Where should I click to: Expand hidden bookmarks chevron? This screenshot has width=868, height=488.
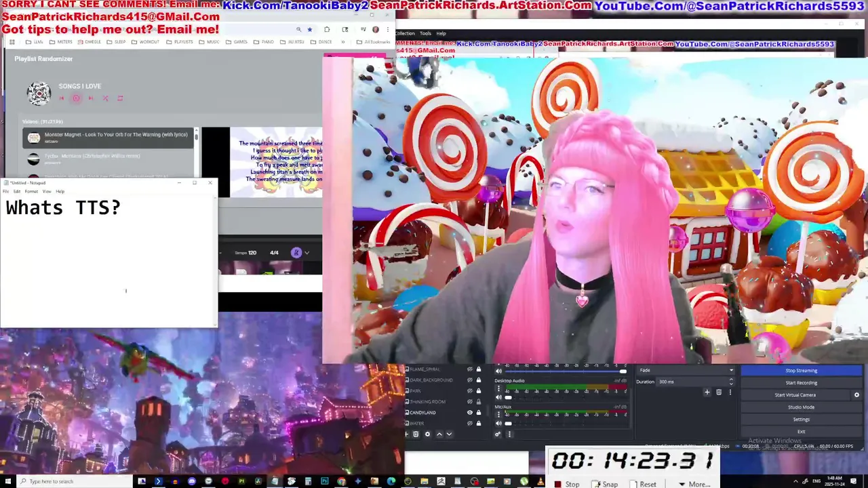pyautogui.click(x=342, y=42)
